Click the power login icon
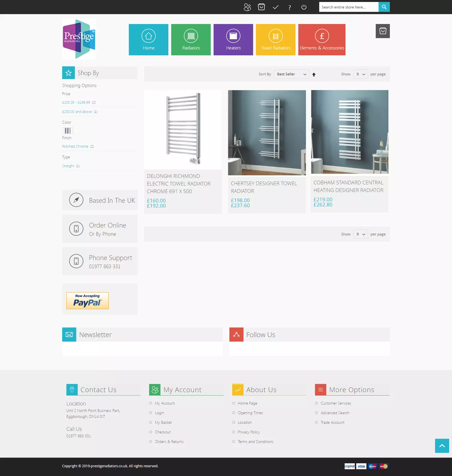 pos(304,7)
